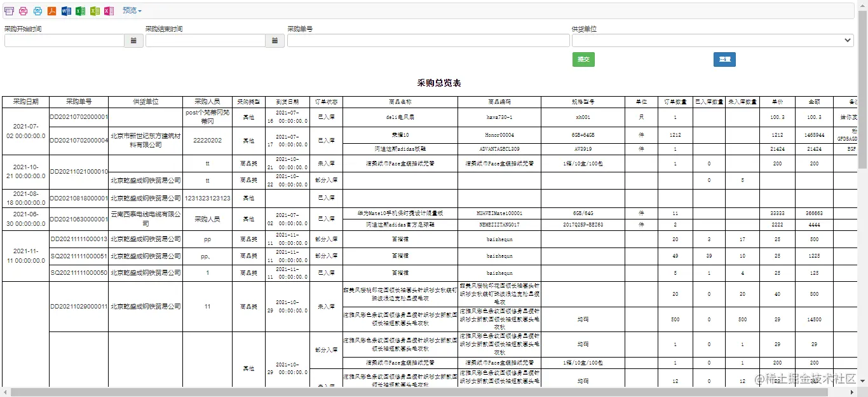Click the pink Excel export icon
The image size is (868, 397).
108,10
